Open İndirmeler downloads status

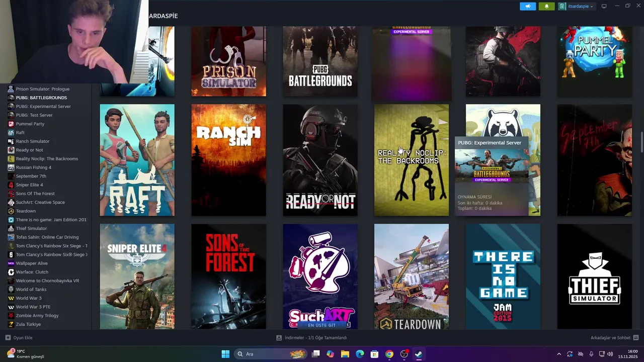(x=311, y=338)
